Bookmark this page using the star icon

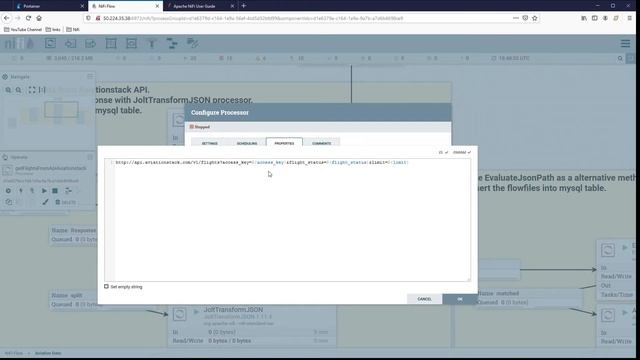535,18
